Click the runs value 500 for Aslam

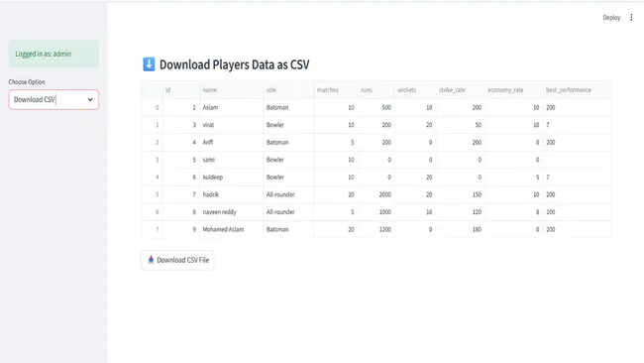pyautogui.click(x=376, y=107)
